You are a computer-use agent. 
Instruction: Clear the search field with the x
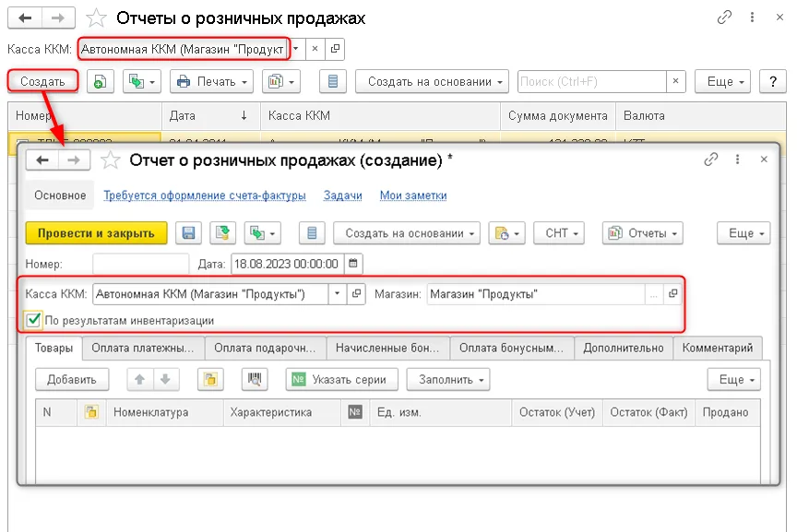[x=675, y=81]
